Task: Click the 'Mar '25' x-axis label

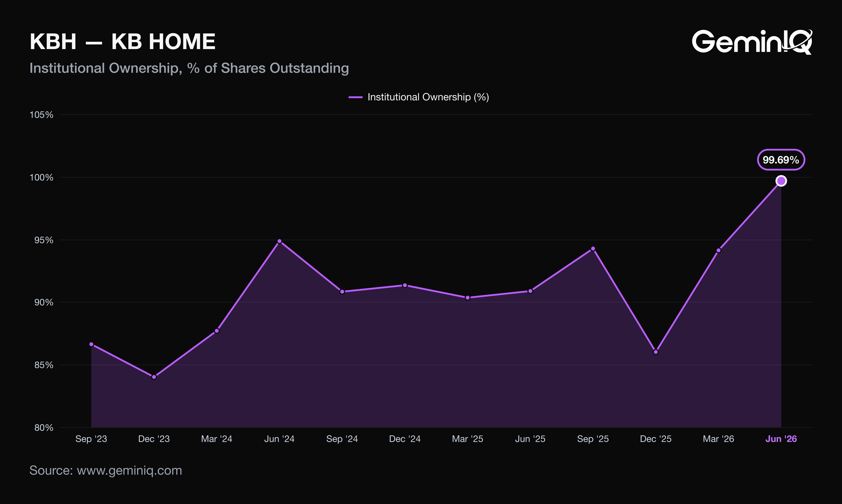Action: 467,439
